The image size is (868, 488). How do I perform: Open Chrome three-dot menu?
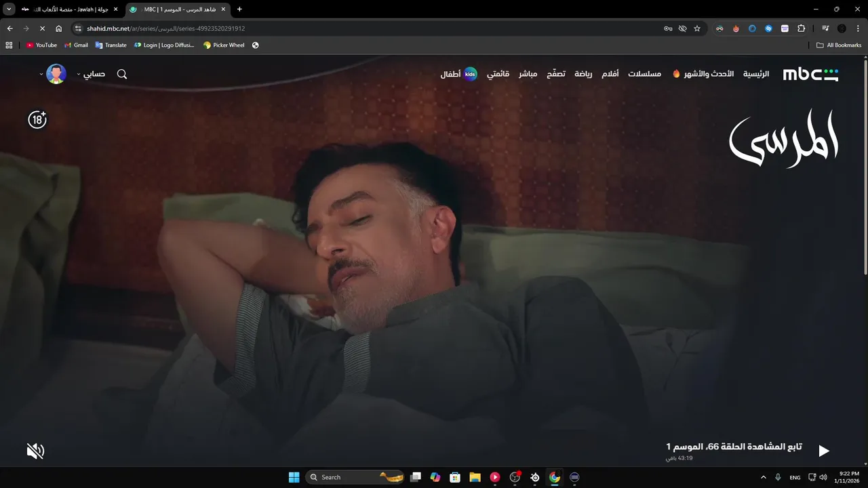click(858, 28)
